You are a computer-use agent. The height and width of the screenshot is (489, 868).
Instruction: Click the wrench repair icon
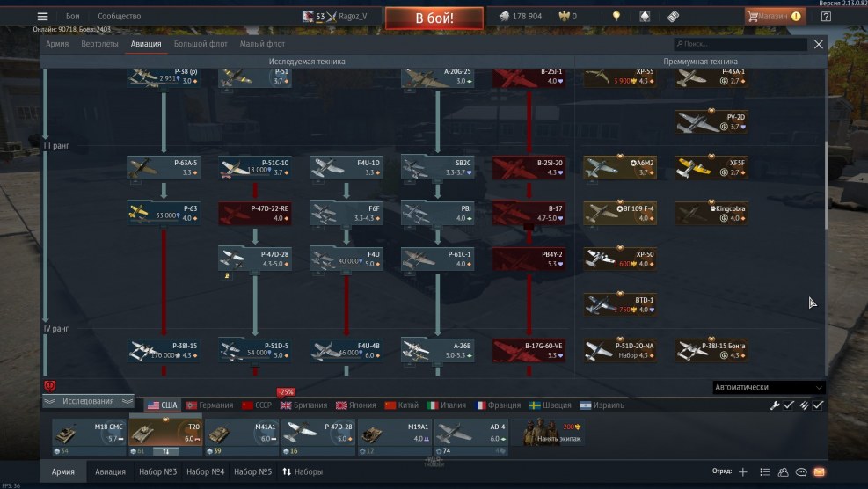click(775, 405)
